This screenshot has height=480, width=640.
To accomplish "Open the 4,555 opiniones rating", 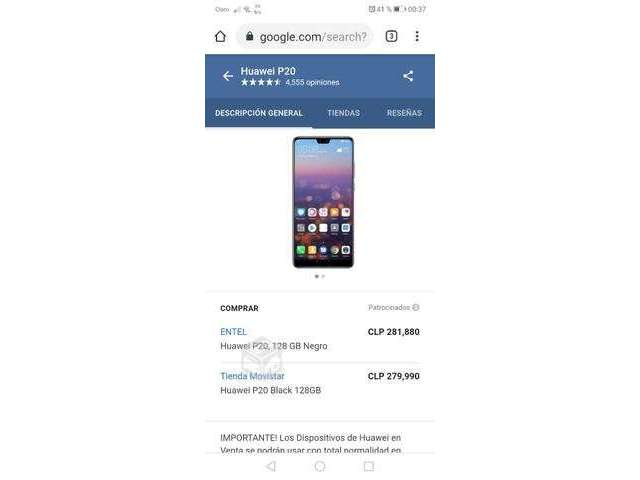I will [312, 82].
